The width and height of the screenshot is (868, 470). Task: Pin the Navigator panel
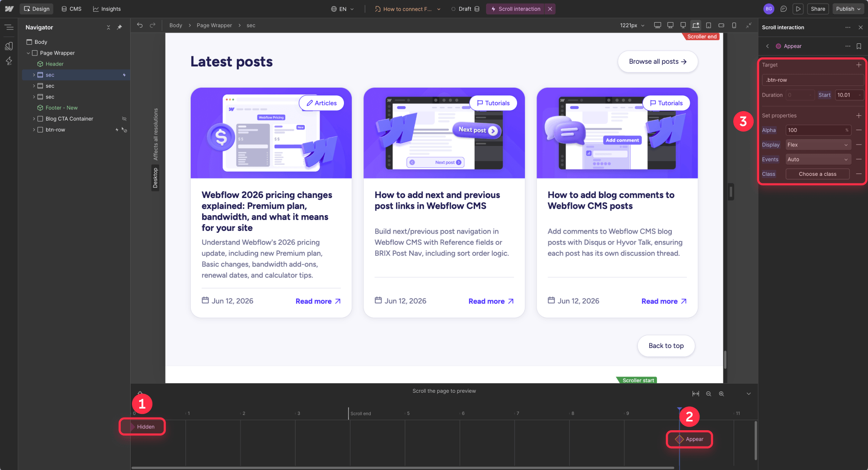click(119, 28)
